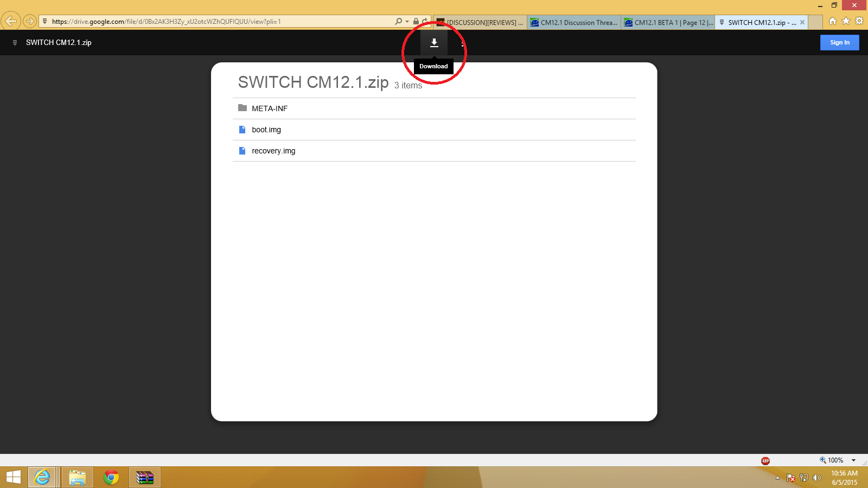Open the browser Home icon
Screen dimensions: 868x488
(833, 21)
